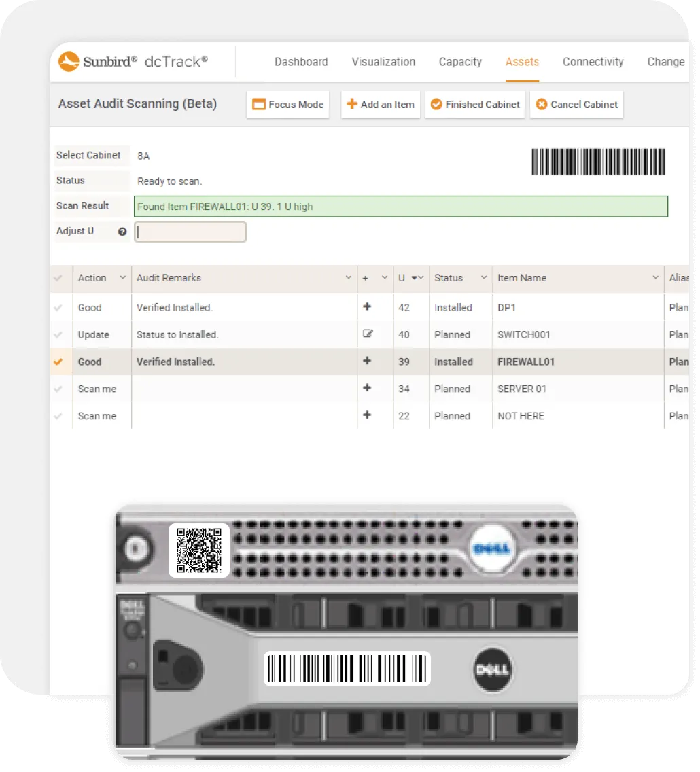Viewport: 700px width, 772px height.
Task: Click the Add an Item button
Action: (x=381, y=105)
